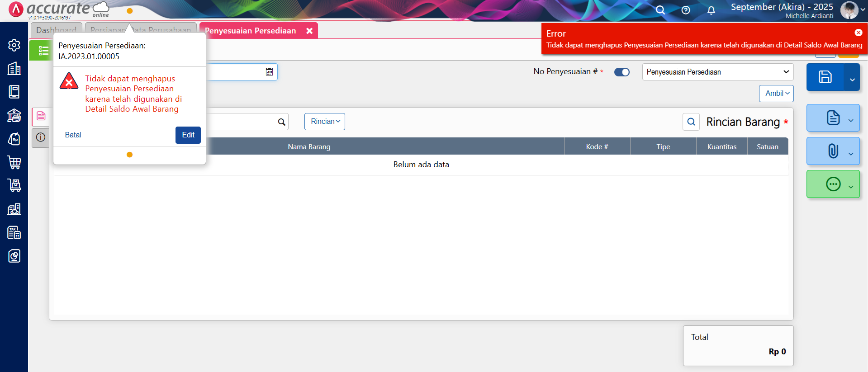Open the Penyesuaian Persediaan type dropdown
The width and height of the screenshot is (868, 372).
717,72
